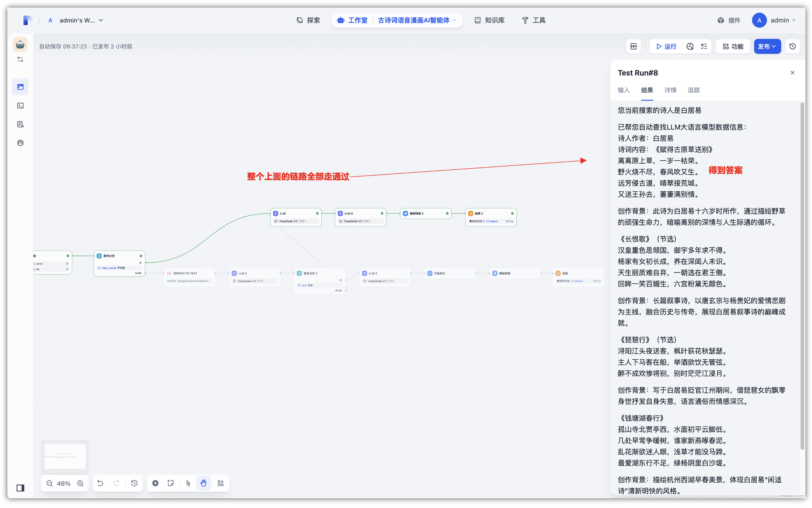Expand the 发布 publish dropdown
Screen dimensions: 812x508
coord(767,46)
